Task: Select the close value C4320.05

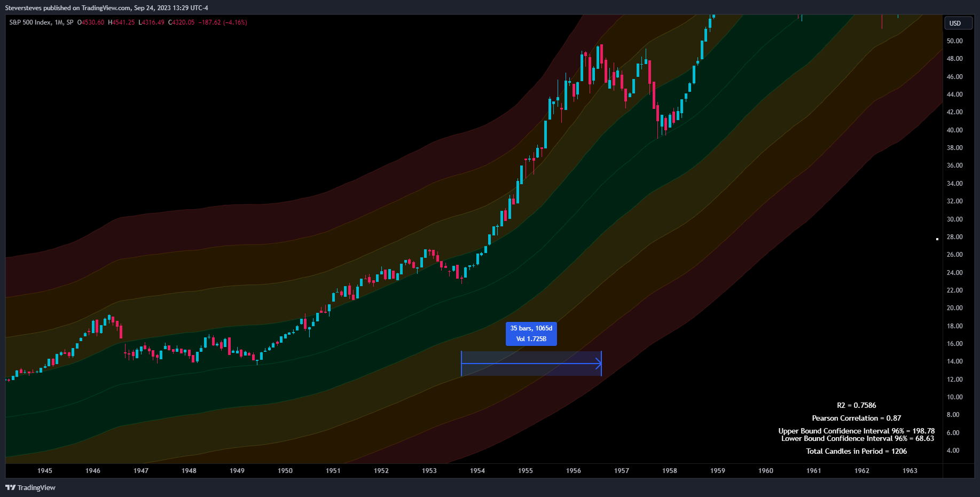Action: pos(182,22)
